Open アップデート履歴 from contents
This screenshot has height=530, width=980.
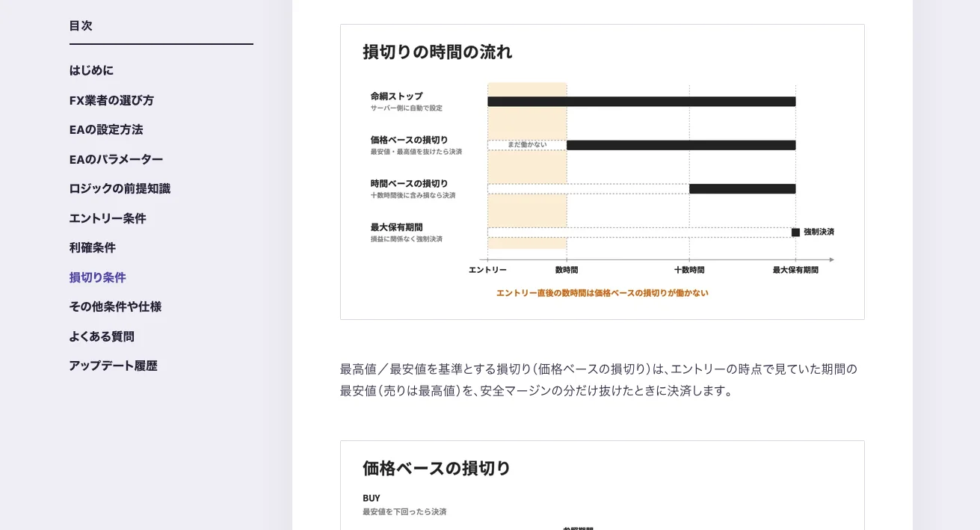pyautogui.click(x=113, y=366)
